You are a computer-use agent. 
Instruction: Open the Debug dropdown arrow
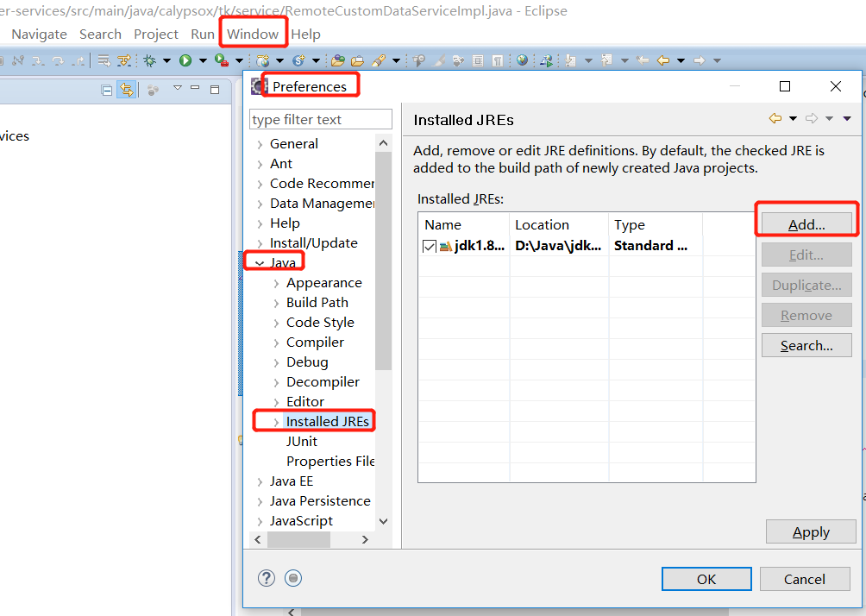tap(166, 60)
